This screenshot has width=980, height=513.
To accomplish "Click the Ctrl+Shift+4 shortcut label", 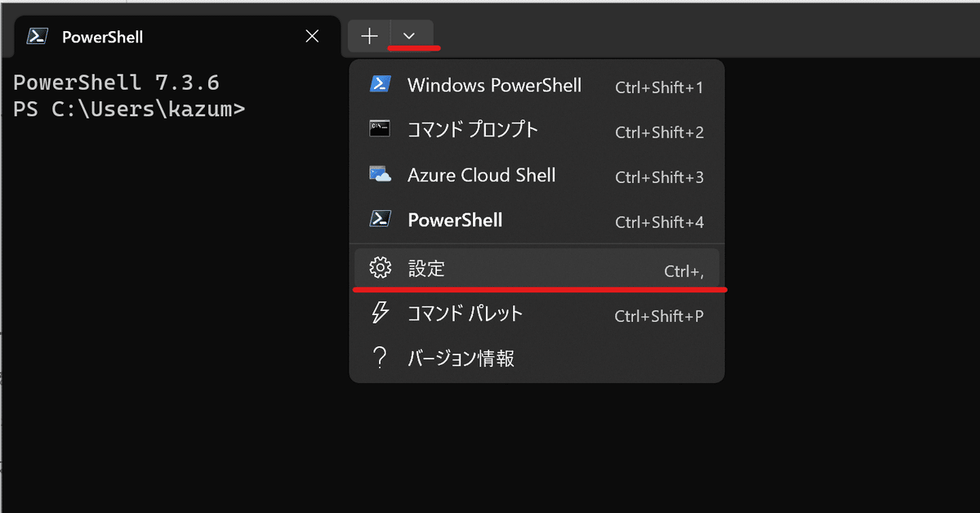I will (x=659, y=222).
